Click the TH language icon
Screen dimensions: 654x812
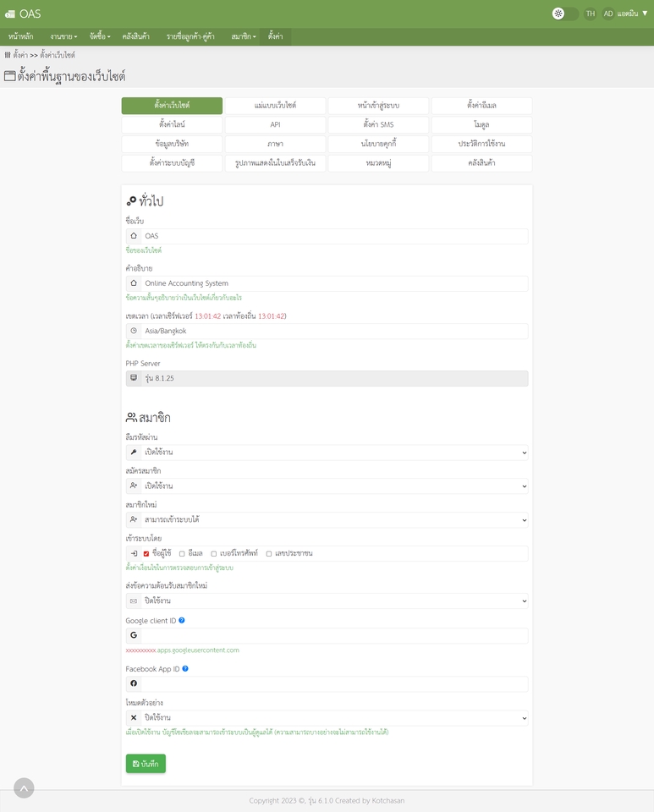click(x=590, y=14)
